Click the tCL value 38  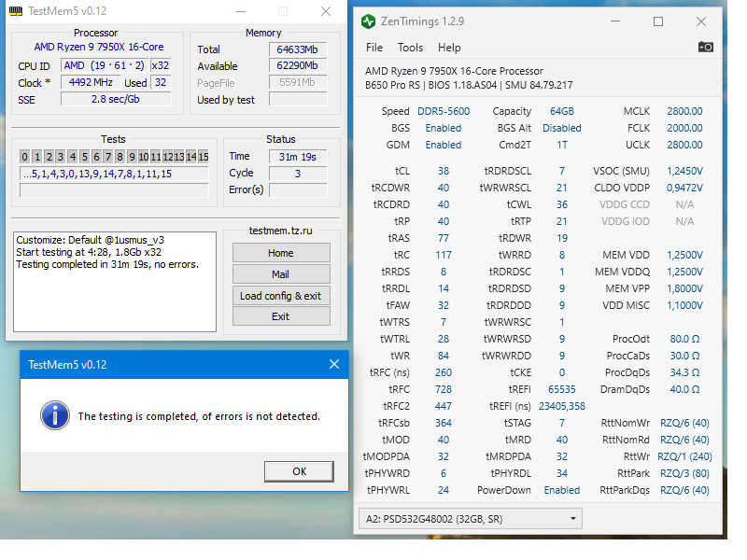coord(443,171)
